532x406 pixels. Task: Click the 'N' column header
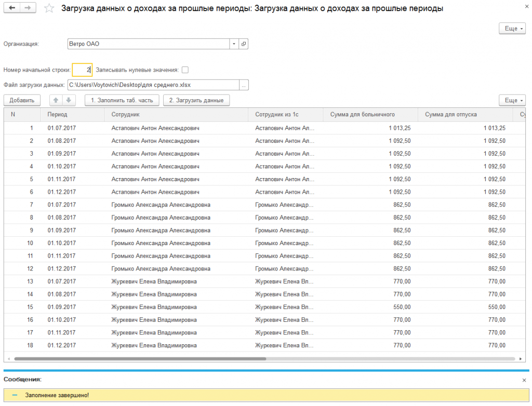click(22, 114)
